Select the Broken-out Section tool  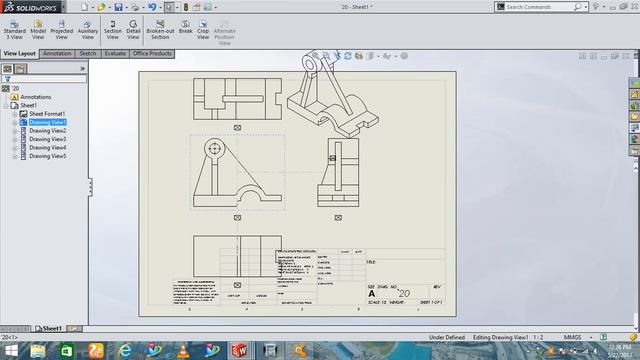pyautogui.click(x=160, y=30)
